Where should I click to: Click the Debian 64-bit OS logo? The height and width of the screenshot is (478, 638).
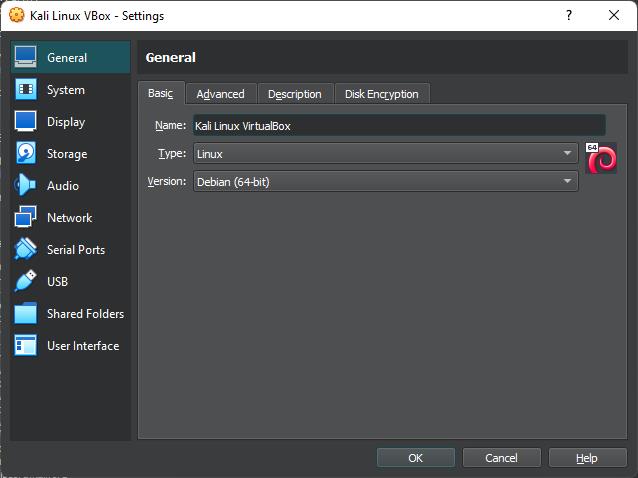pos(601,158)
